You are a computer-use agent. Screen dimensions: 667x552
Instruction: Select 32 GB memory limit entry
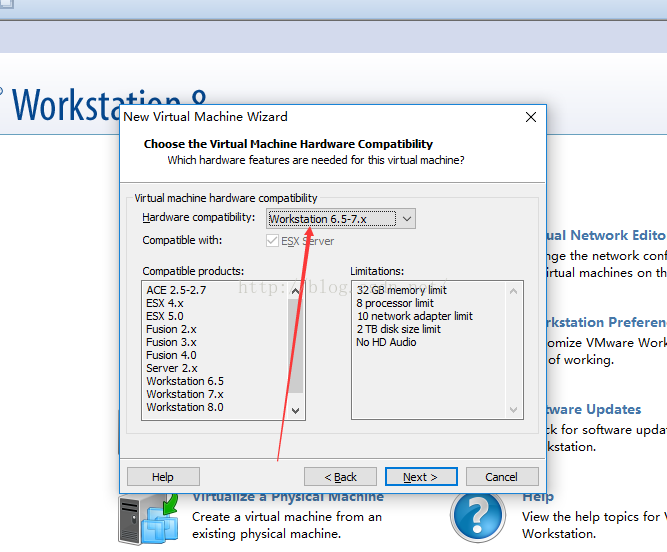[x=402, y=290]
